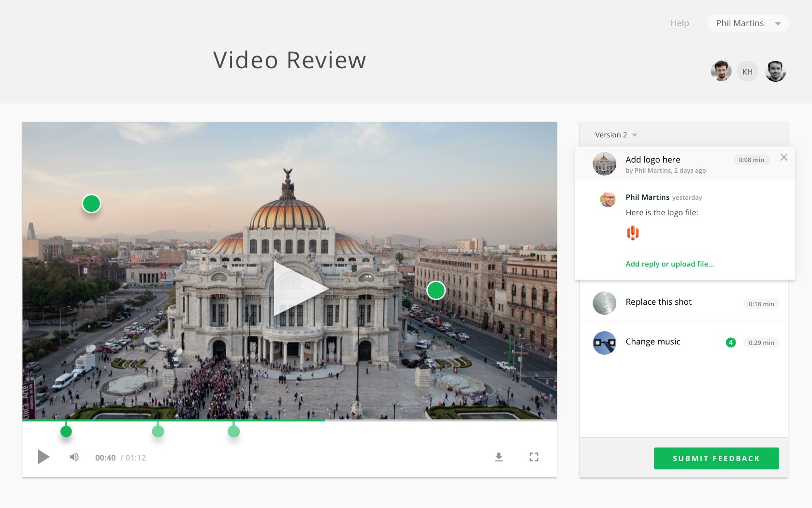Jump to the third timeline marker
Image resolution: width=812 pixels, height=508 pixels.
tap(233, 431)
